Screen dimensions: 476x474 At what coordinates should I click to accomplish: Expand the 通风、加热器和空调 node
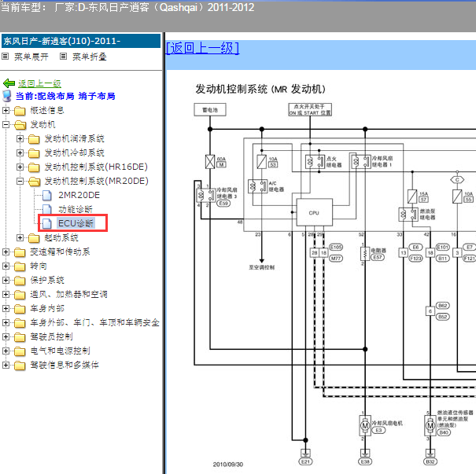click(x=6, y=294)
